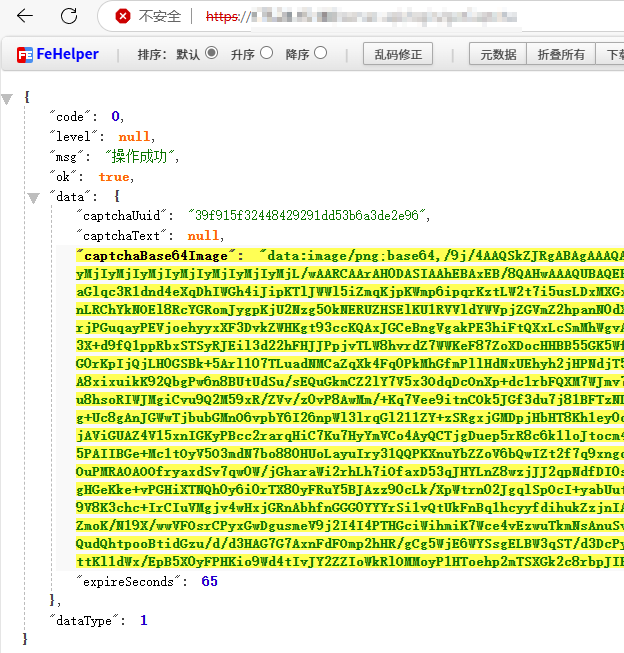The height and width of the screenshot is (653, 624).
Task: Click the "dataType" key
Action: pyautogui.click(x=84, y=621)
